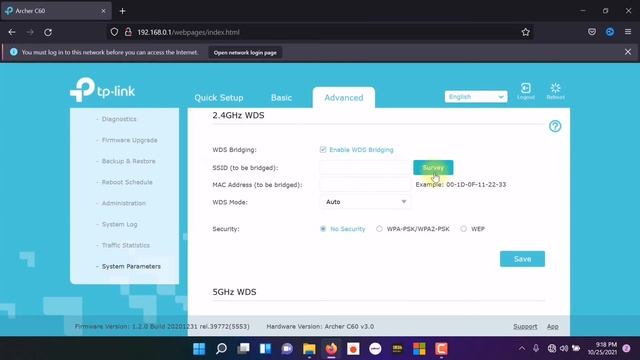This screenshot has height=360, width=640.
Task: Open taskbar Search
Action: click(x=221, y=349)
